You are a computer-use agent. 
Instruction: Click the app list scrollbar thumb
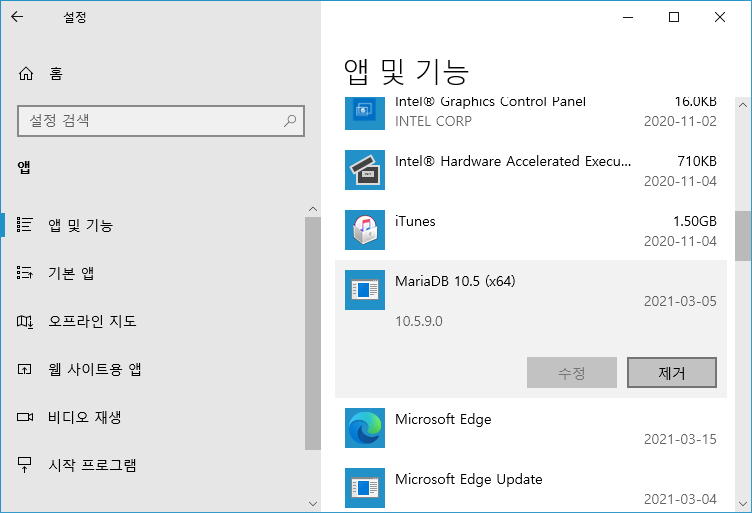tap(743, 235)
